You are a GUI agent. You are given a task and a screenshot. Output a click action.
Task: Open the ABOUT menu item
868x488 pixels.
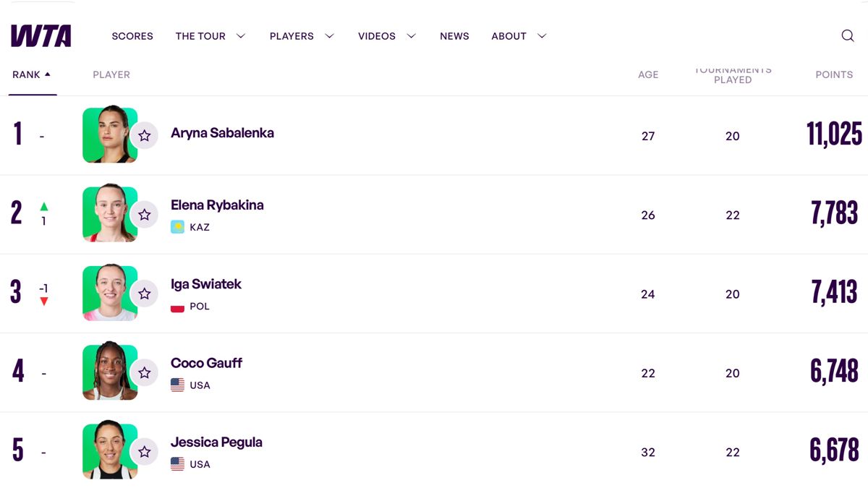click(509, 36)
